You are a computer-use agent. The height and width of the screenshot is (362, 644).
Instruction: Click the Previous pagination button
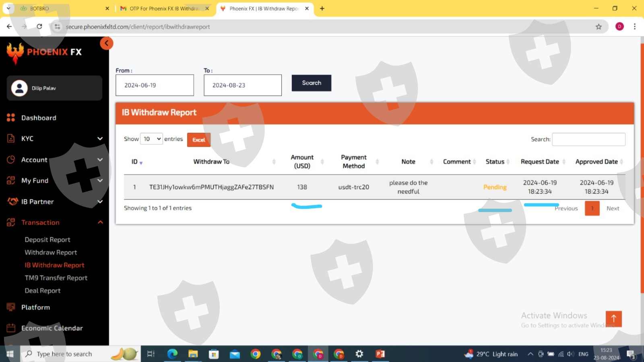(566, 208)
